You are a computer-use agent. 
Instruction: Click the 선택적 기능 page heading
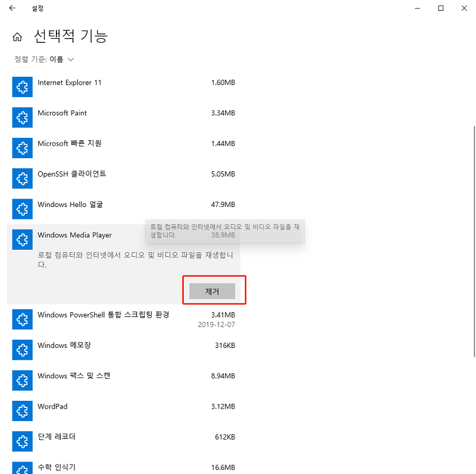pos(71,36)
